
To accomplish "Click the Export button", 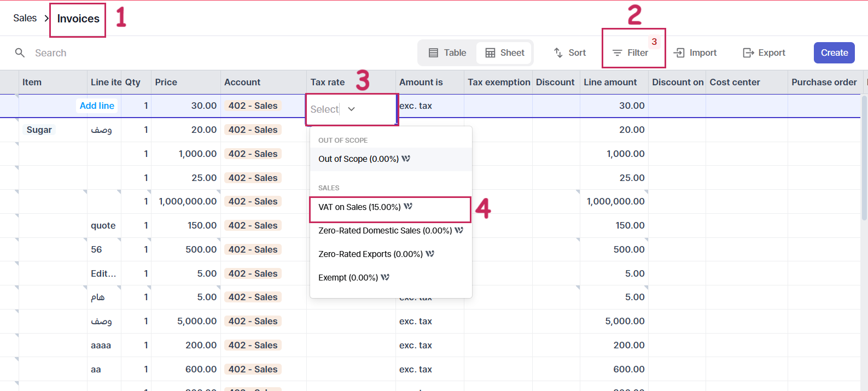I will click(764, 52).
